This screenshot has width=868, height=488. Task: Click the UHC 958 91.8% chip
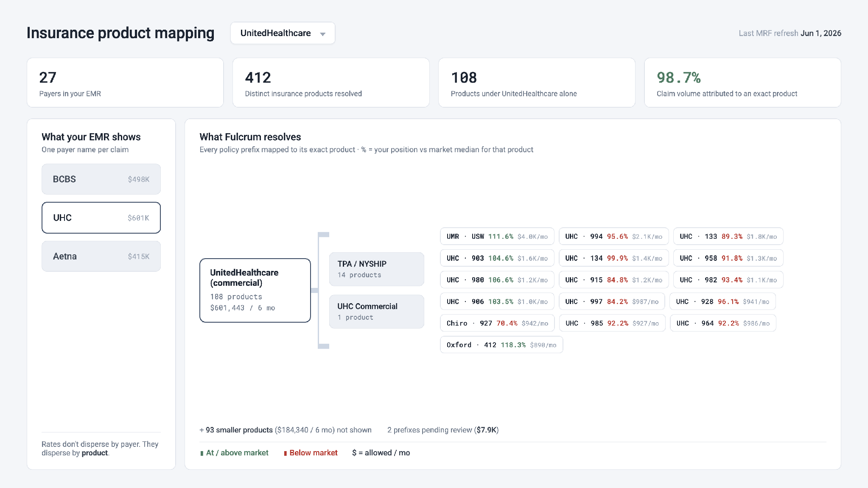tap(728, 258)
